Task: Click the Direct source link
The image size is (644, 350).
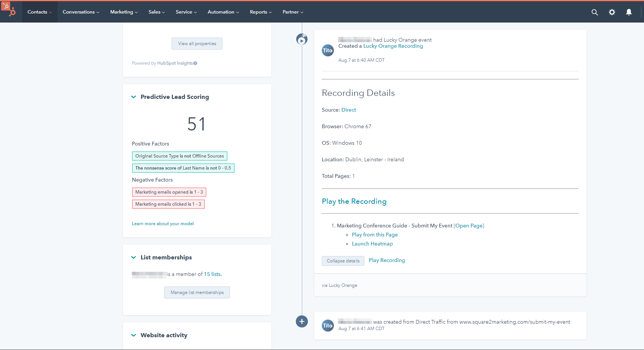Action: tap(349, 110)
